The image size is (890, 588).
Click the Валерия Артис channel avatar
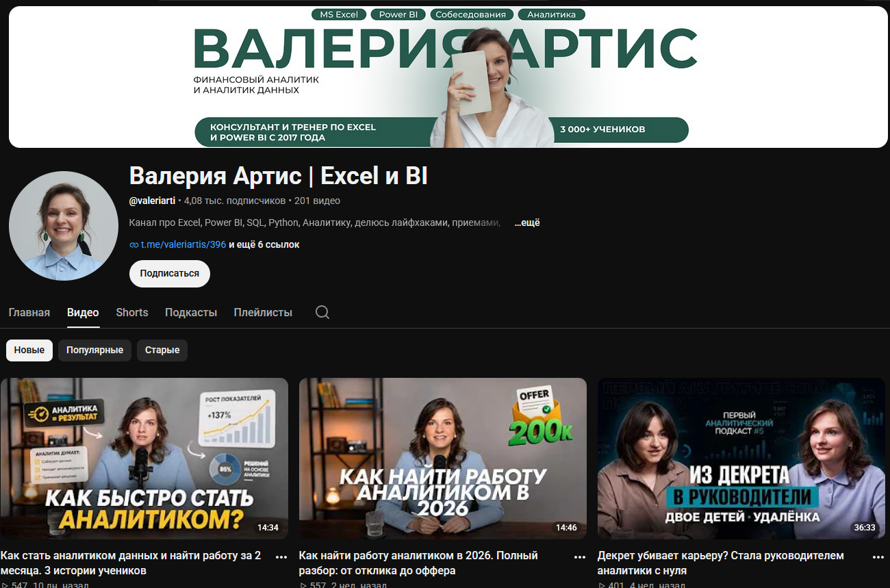coord(64,226)
